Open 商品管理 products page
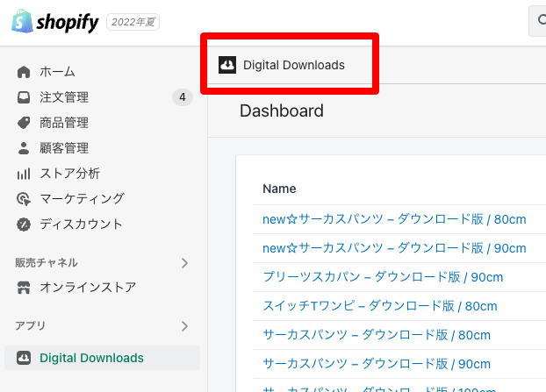This screenshot has width=546, height=392. tap(64, 123)
